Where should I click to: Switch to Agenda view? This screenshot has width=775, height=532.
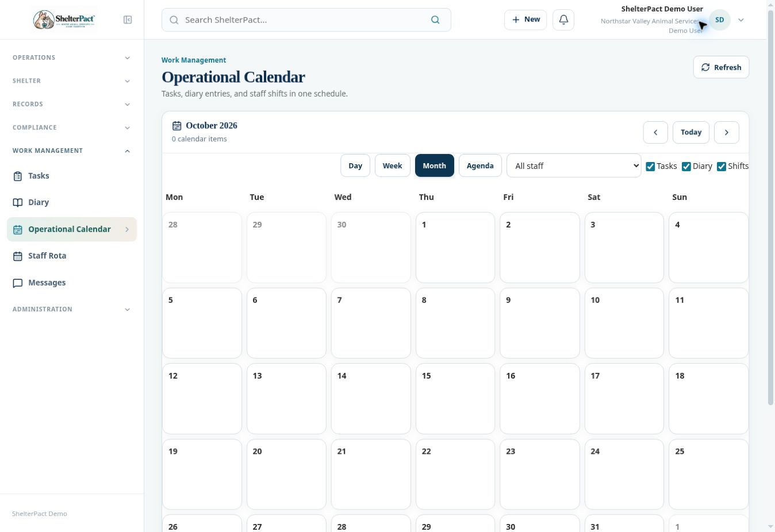[480, 165]
